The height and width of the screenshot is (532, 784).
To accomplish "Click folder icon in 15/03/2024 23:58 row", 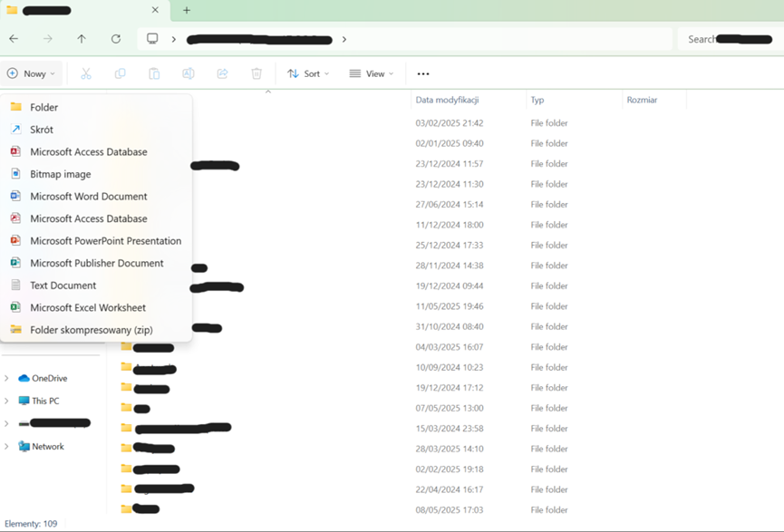I will tap(127, 428).
